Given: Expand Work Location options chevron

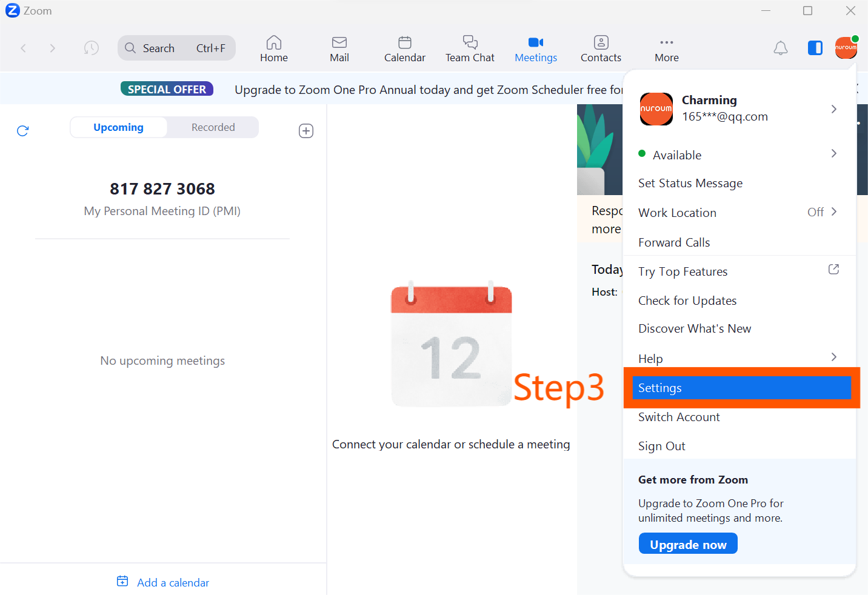Looking at the screenshot, I should (834, 211).
